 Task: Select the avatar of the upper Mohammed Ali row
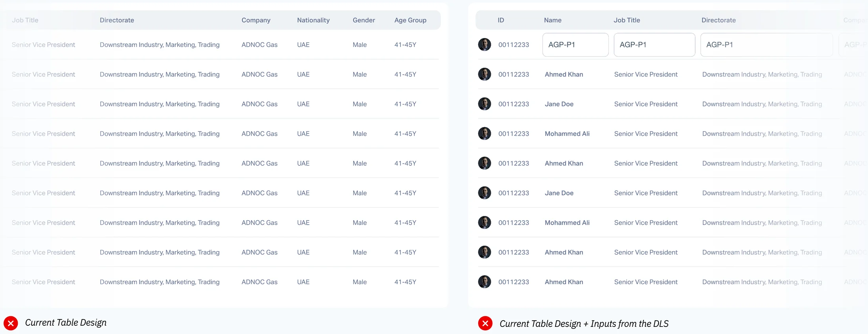(485, 133)
